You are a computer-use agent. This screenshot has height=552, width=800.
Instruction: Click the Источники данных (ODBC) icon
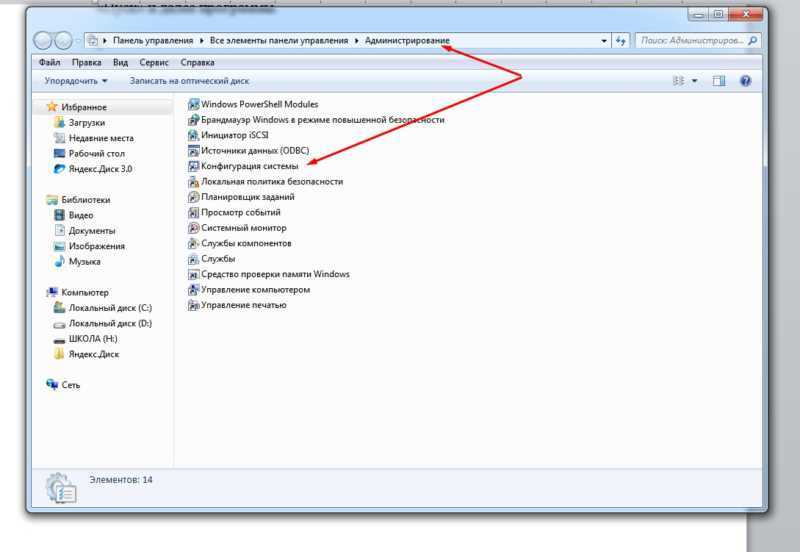tap(193, 151)
